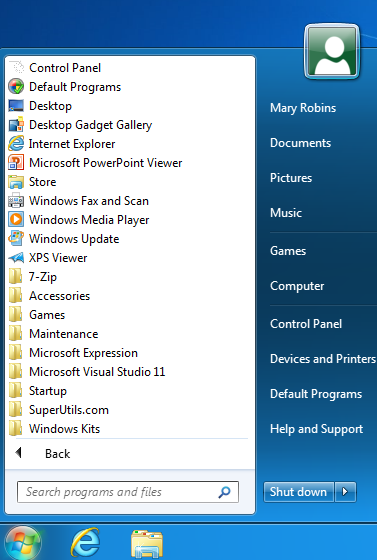The image size is (377, 560).
Task: Open Mary Robins personal folder
Action: (303, 108)
